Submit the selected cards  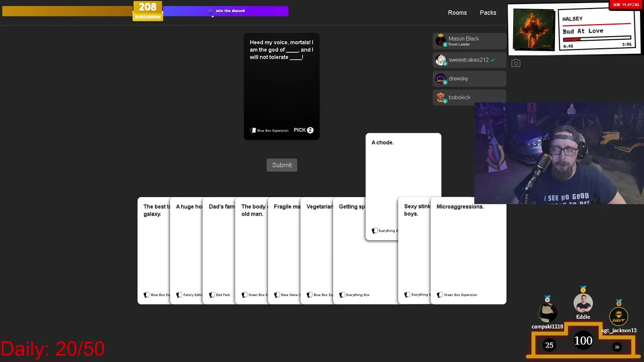tap(282, 165)
